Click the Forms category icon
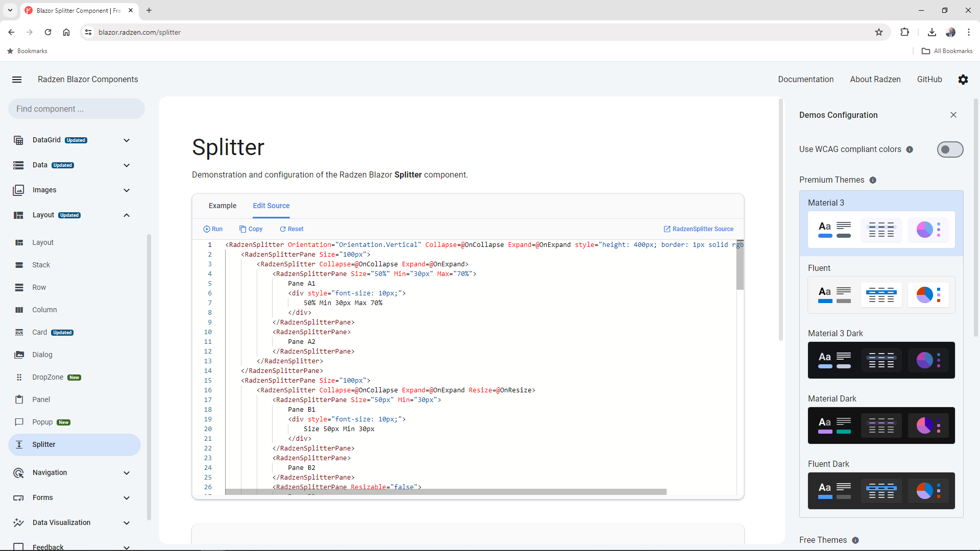The width and height of the screenshot is (980, 551). click(x=18, y=498)
